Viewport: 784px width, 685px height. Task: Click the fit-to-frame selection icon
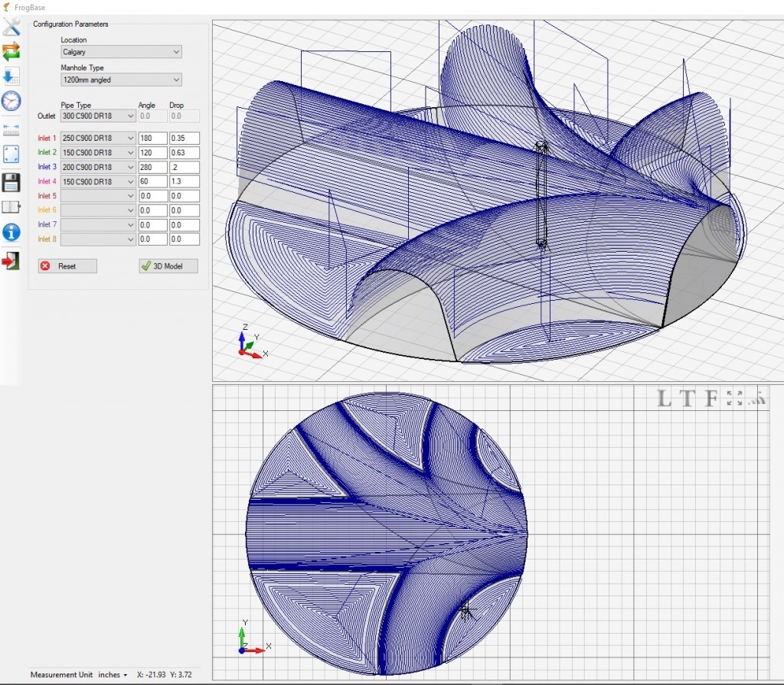click(x=11, y=154)
